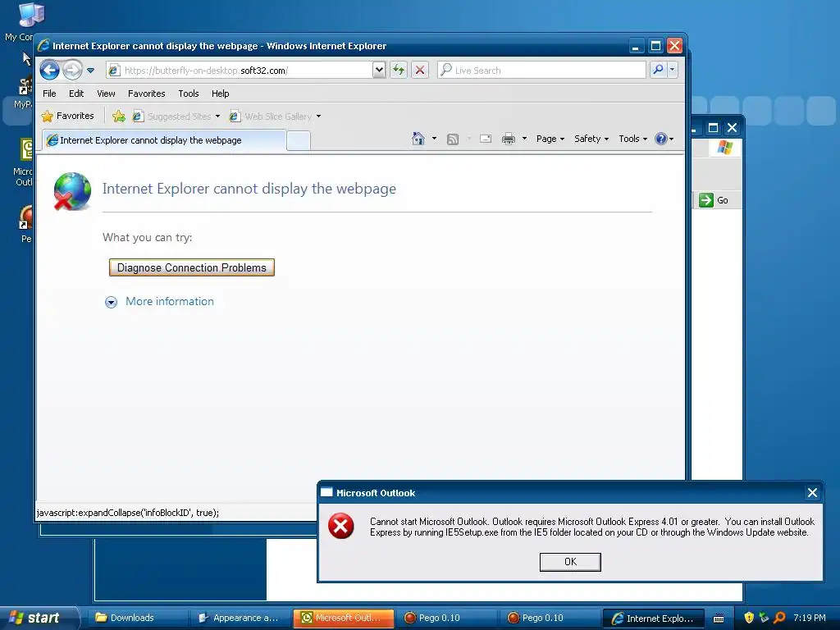The height and width of the screenshot is (630, 840).
Task: Click the Windows flag logo in background window
Action: pos(725,148)
